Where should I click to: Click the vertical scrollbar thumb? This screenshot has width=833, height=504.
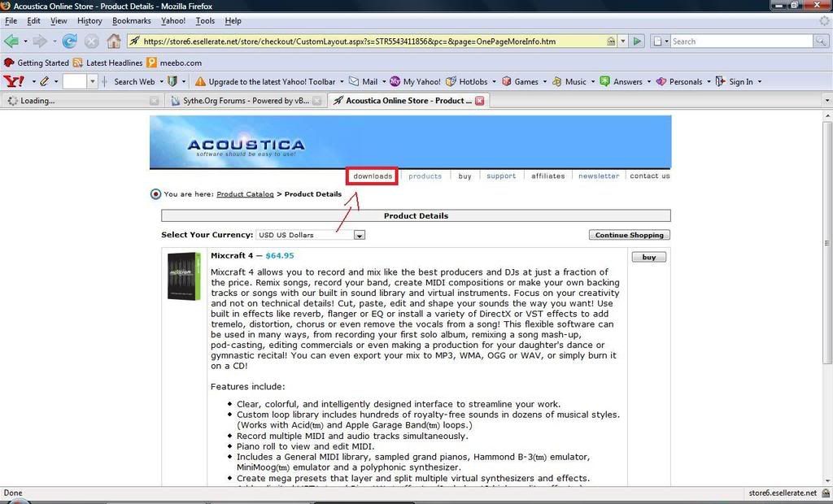(827, 242)
